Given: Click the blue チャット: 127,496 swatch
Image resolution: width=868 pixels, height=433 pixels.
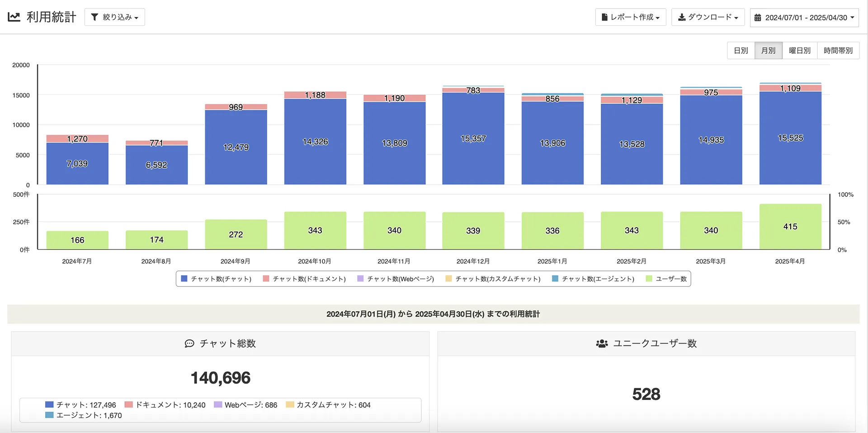Looking at the screenshot, I should 49,404.
